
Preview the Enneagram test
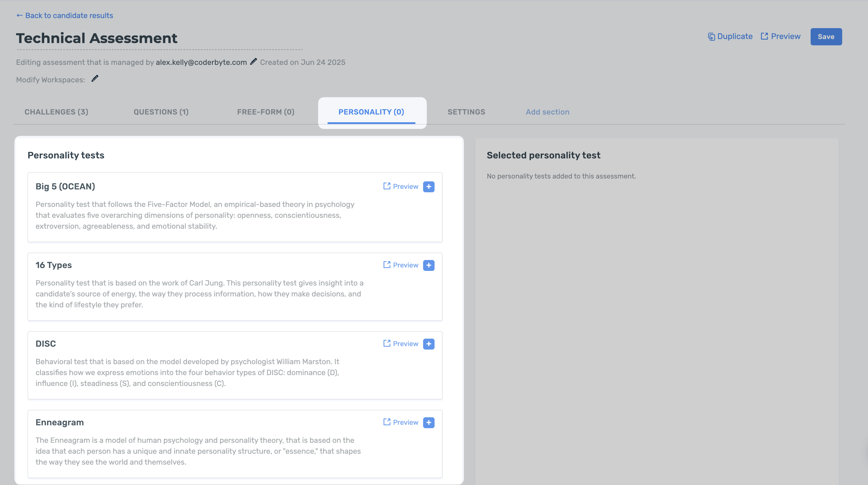coord(401,422)
